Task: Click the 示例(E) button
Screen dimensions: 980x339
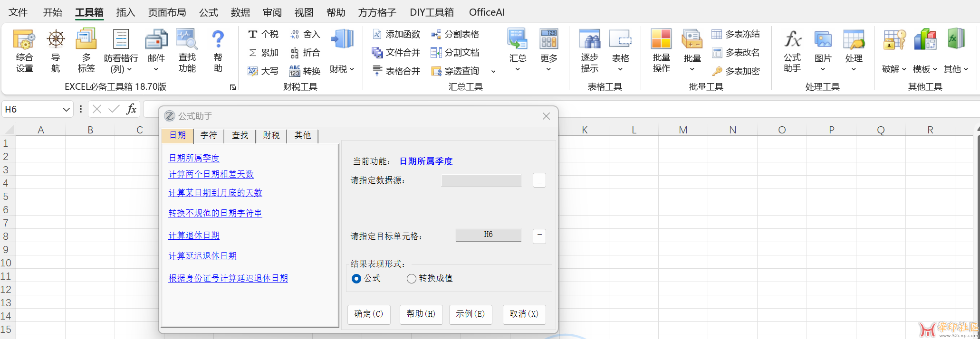Action: point(471,314)
